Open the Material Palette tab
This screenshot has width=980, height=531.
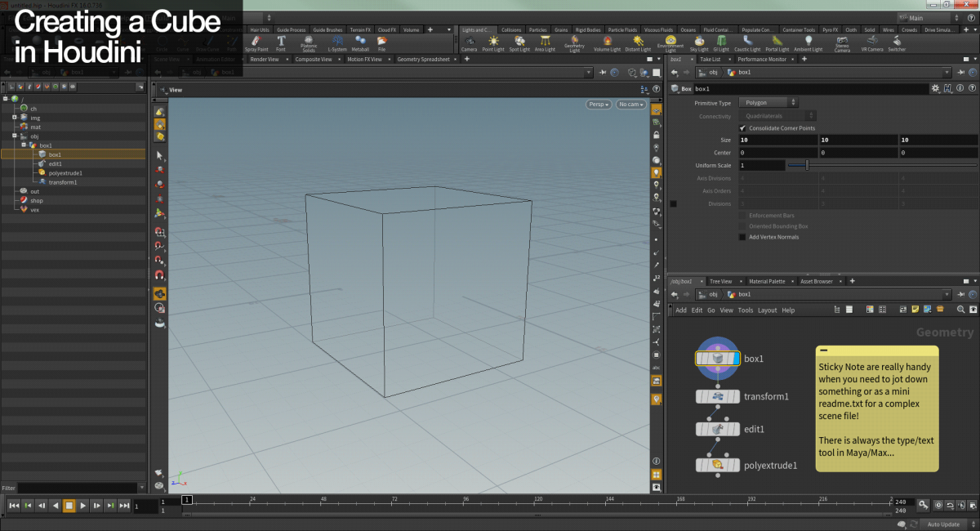[x=767, y=281]
